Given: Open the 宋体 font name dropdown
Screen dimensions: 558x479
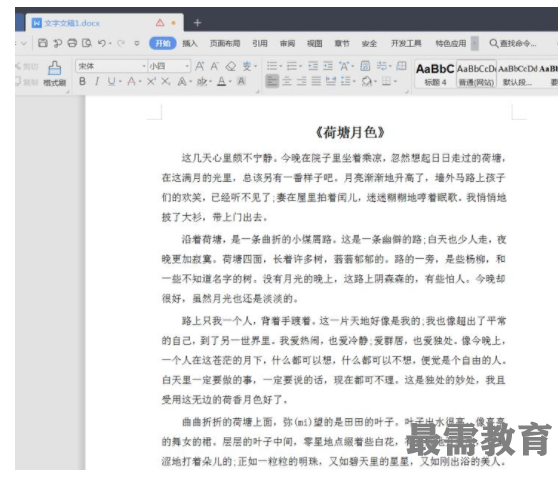Looking at the screenshot, I should tap(111, 66).
